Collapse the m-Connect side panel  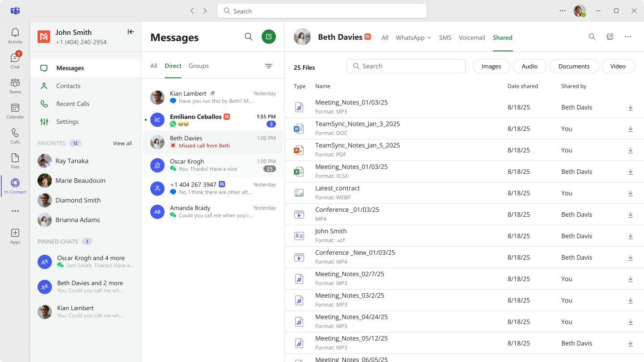(131, 32)
